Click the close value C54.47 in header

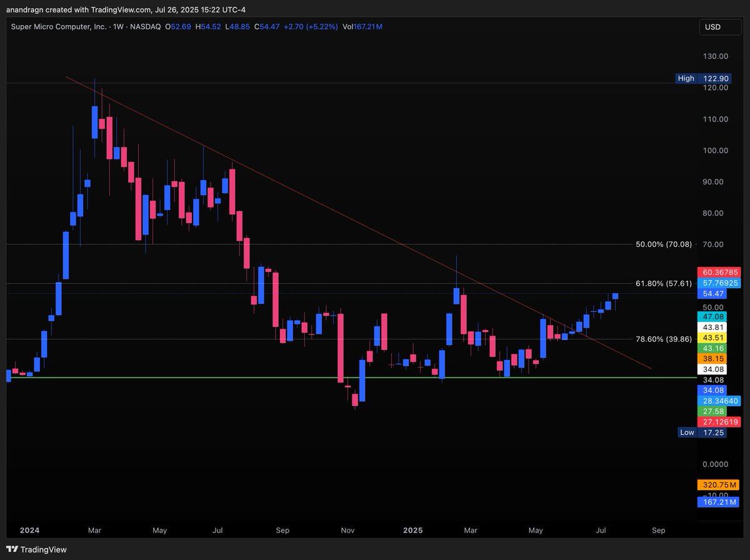point(266,27)
